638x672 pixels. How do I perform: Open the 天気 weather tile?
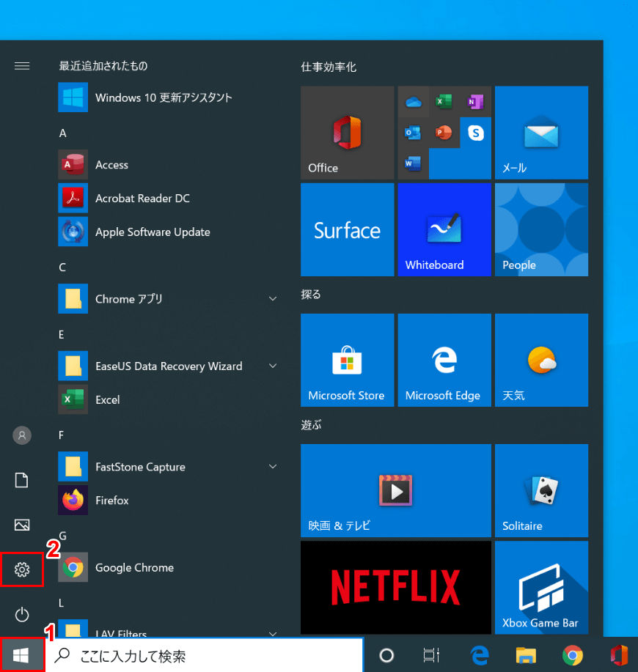coord(541,360)
